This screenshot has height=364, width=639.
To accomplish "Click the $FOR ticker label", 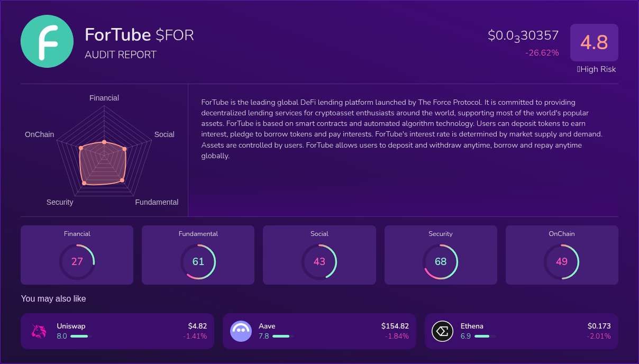I will [x=176, y=35].
